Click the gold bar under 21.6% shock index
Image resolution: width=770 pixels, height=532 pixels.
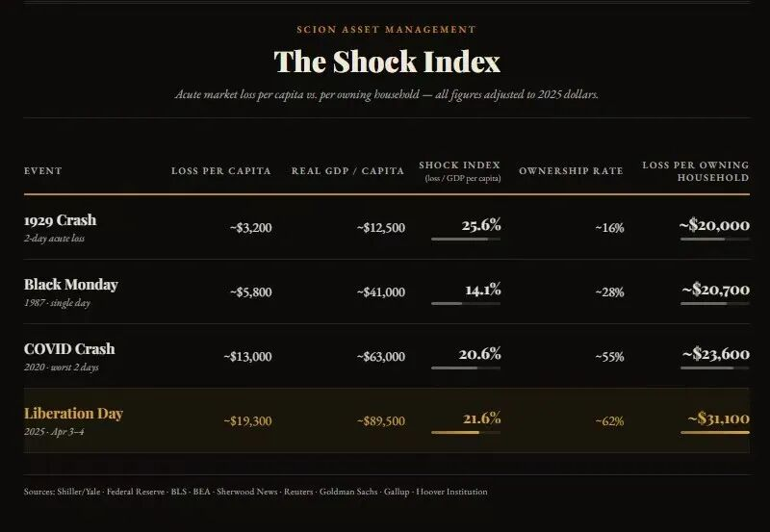[466, 433]
